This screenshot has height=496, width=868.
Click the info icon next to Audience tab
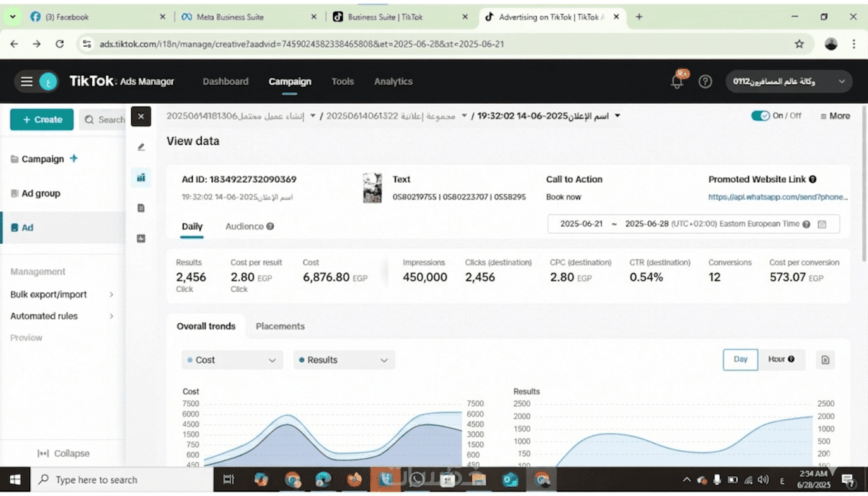tap(270, 226)
